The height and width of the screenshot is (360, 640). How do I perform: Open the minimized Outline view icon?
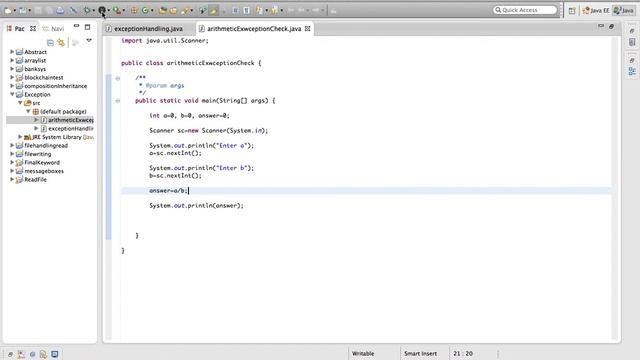(632, 71)
